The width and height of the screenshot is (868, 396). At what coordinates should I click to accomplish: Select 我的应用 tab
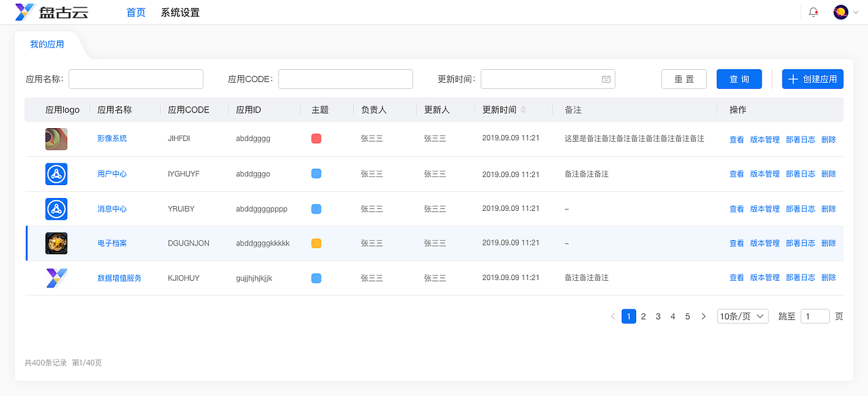pyautogui.click(x=47, y=44)
